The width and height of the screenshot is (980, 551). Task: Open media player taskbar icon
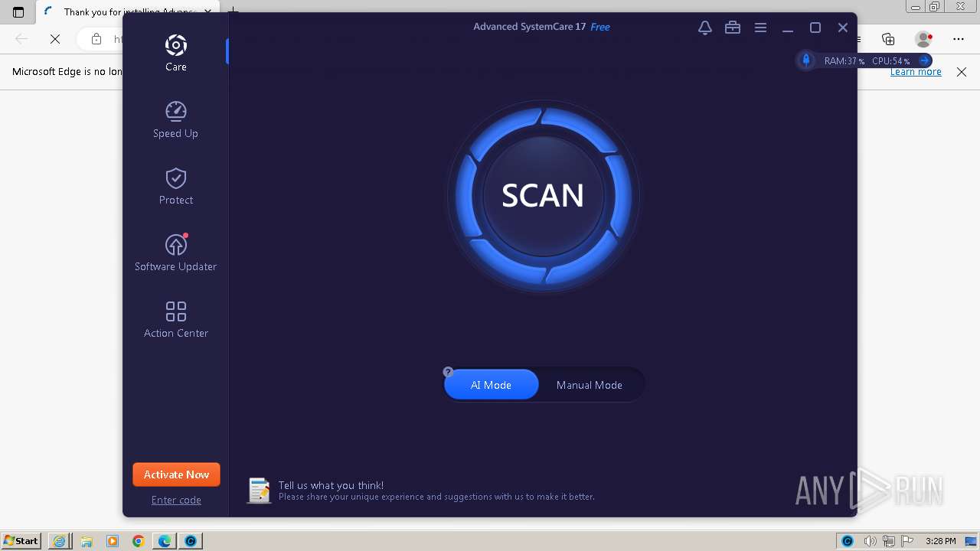pyautogui.click(x=113, y=541)
